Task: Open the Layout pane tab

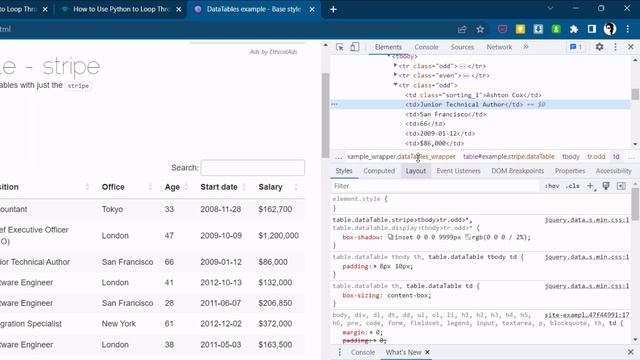Action: coord(416,171)
